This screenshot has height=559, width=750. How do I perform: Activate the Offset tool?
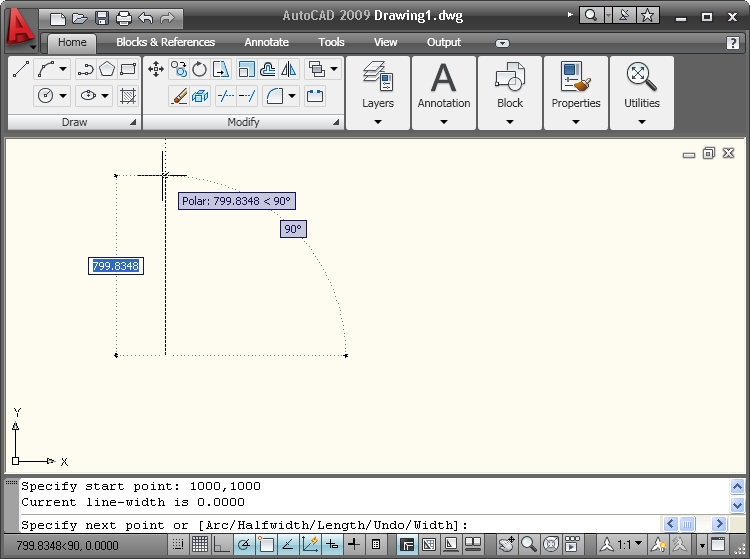coord(267,69)
